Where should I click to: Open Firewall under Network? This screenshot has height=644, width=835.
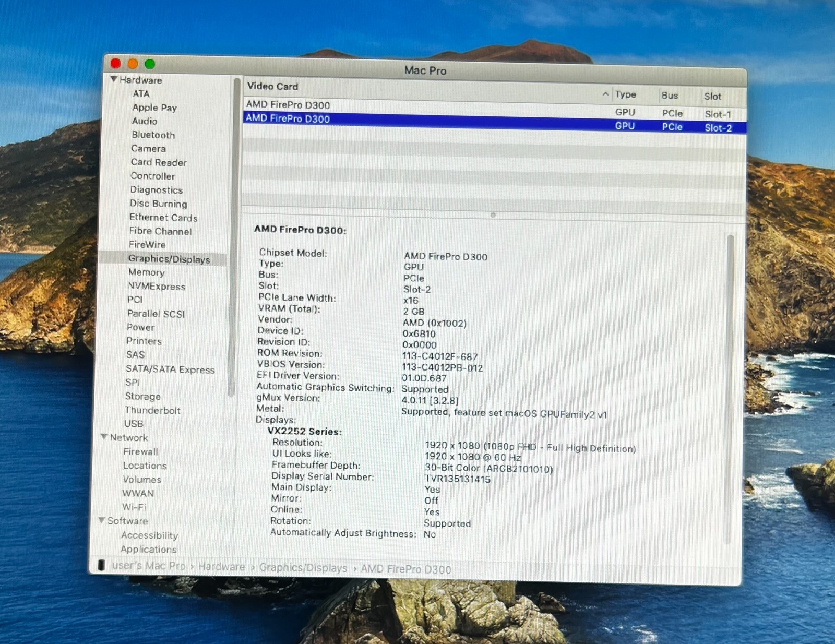140,452
